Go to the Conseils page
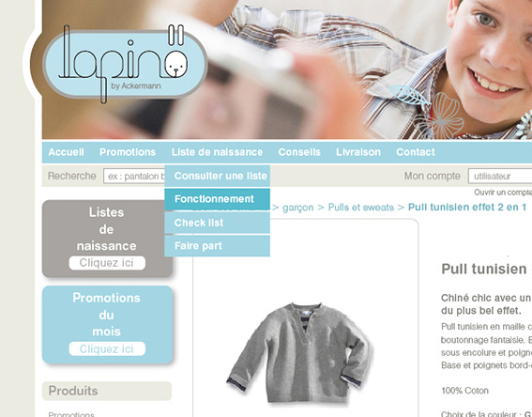Screen dimensions: 532x417 point(299,152)
